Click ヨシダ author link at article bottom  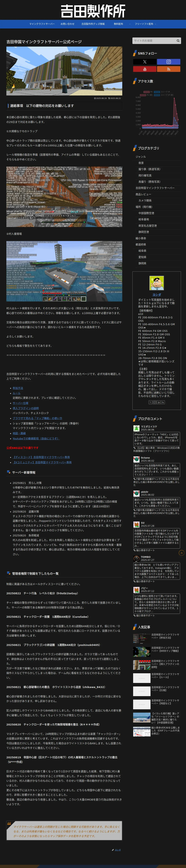[x=117, y=850]
